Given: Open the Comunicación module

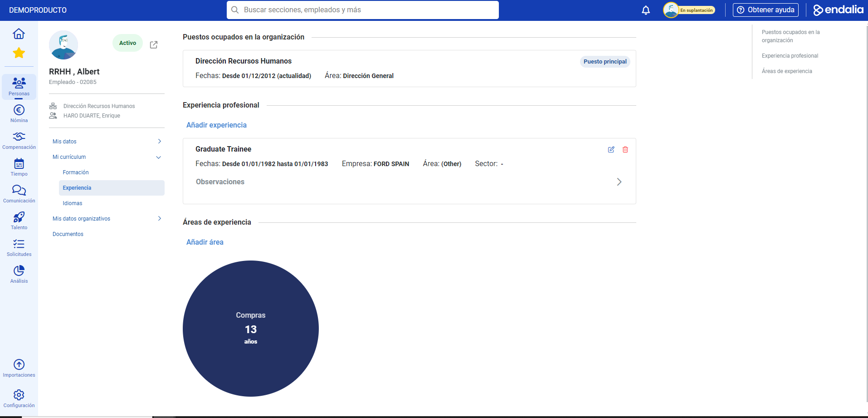Looking at the screenshot, I should [19, 194].
